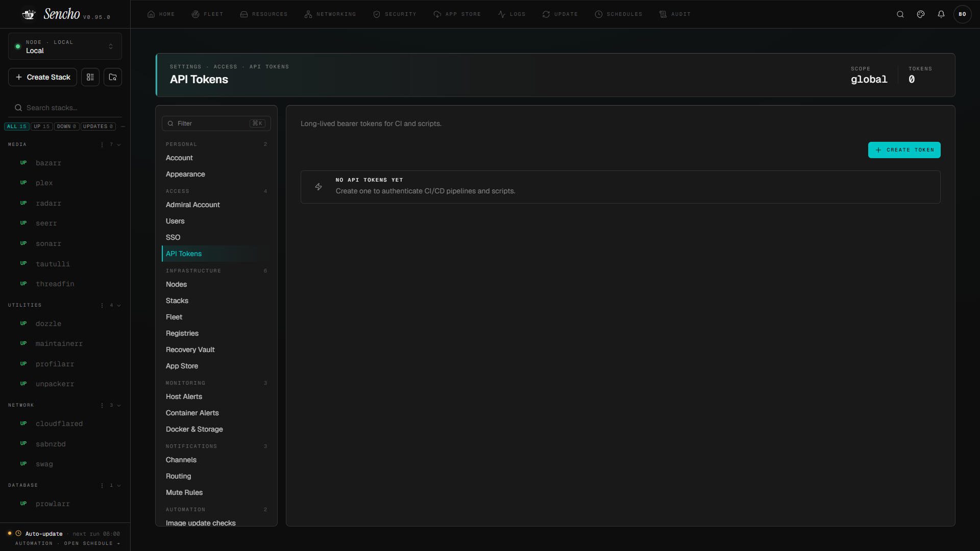Viewport: 980px width, 551px height.
Task: Click the lightning icon in empty tokens card
Action: (318, 187)
